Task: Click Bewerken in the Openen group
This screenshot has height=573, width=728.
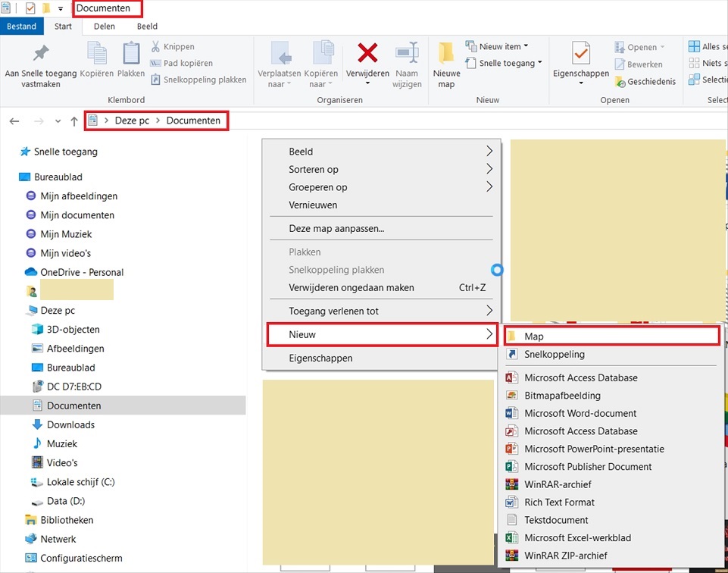Action: coord(639,64)
